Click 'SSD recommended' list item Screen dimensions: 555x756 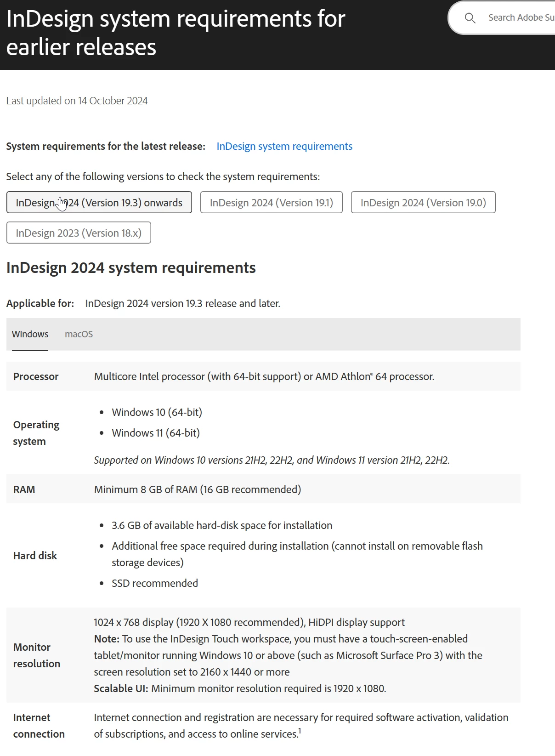[155, 583]
